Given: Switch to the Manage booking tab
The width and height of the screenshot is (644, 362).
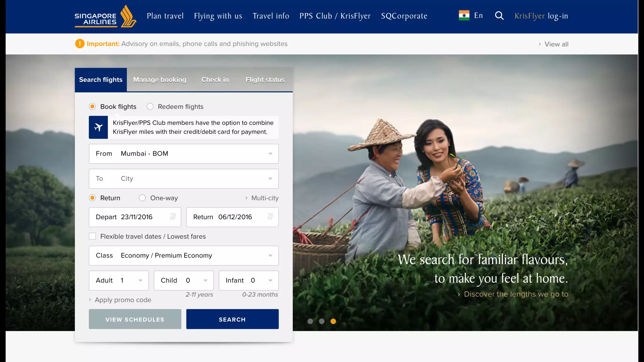Looking at the screenshot, I should coord(159,80).
